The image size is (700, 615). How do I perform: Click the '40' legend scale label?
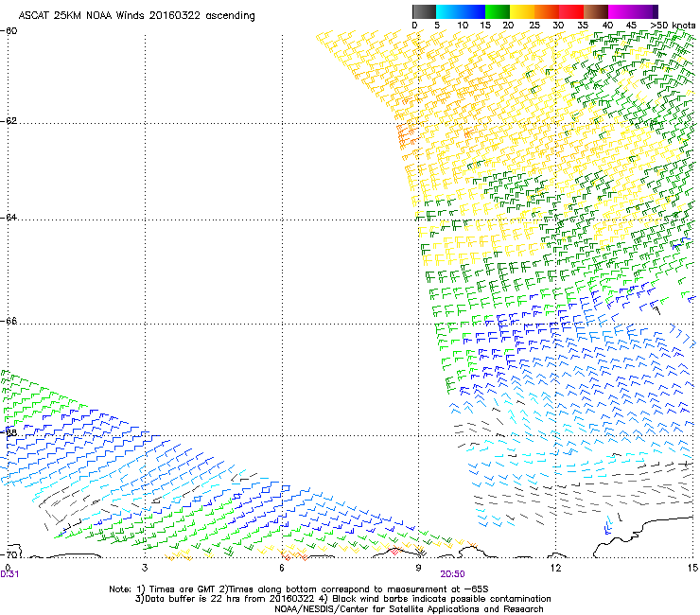pos(607,26)
